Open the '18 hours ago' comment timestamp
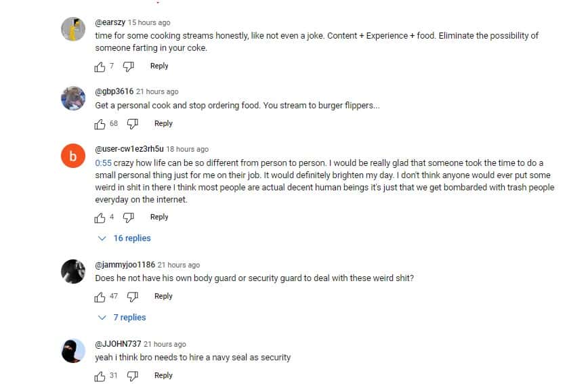 coord(188,149)
